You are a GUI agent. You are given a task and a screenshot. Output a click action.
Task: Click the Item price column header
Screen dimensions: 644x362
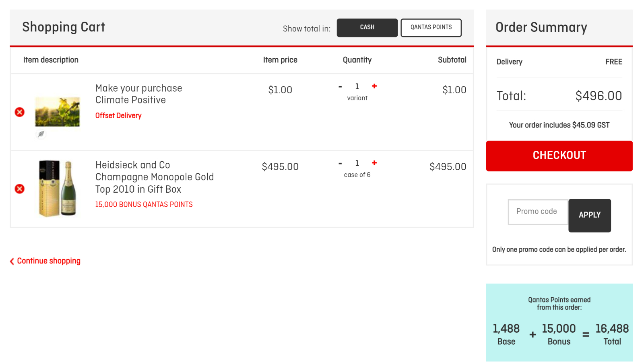(280, 60)
